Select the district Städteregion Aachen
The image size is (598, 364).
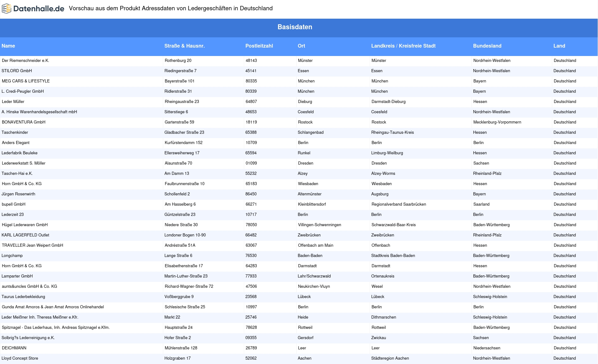(x=390, y=358)
